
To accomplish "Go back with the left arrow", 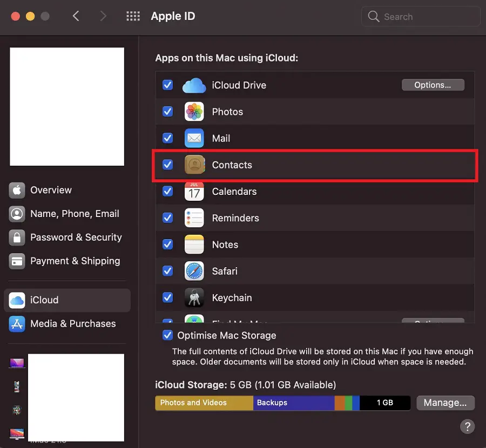I will click(76, 16).
